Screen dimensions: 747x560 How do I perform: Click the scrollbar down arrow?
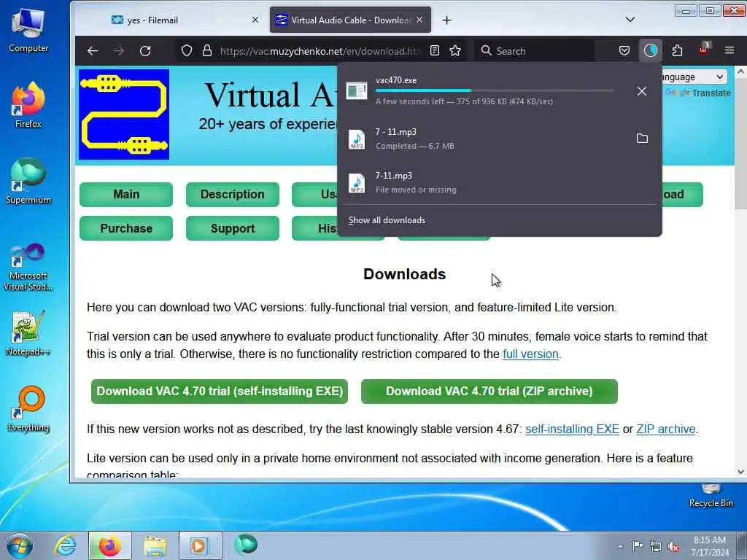click(740, 472)
